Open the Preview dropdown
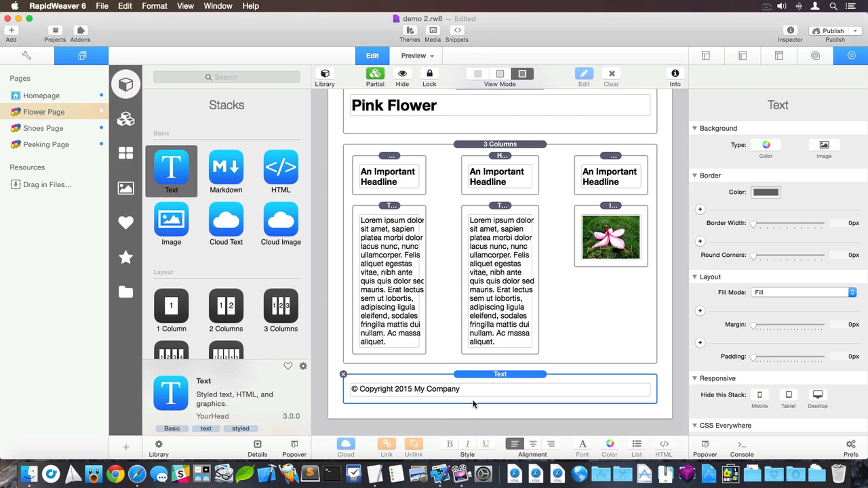The height and width of the screenshot is (488, 868). click(417, 56)
